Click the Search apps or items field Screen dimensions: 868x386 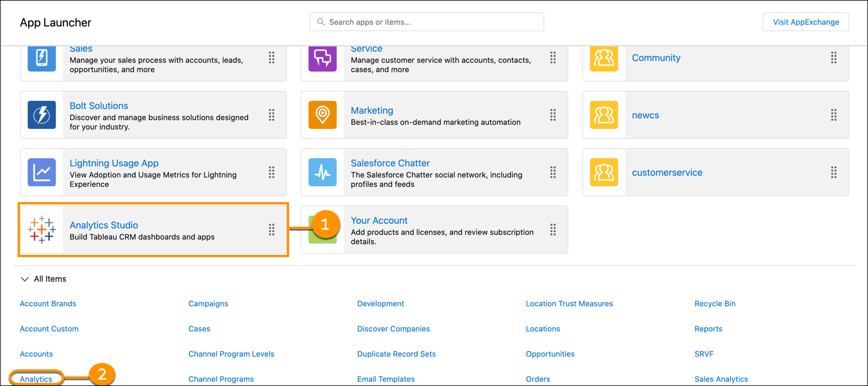click(427, 22)
